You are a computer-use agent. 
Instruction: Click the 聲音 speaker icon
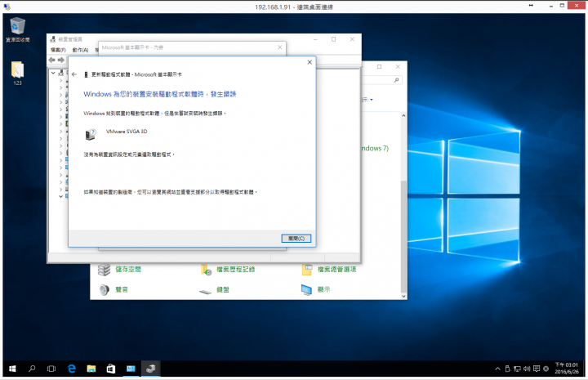(105, 289)
